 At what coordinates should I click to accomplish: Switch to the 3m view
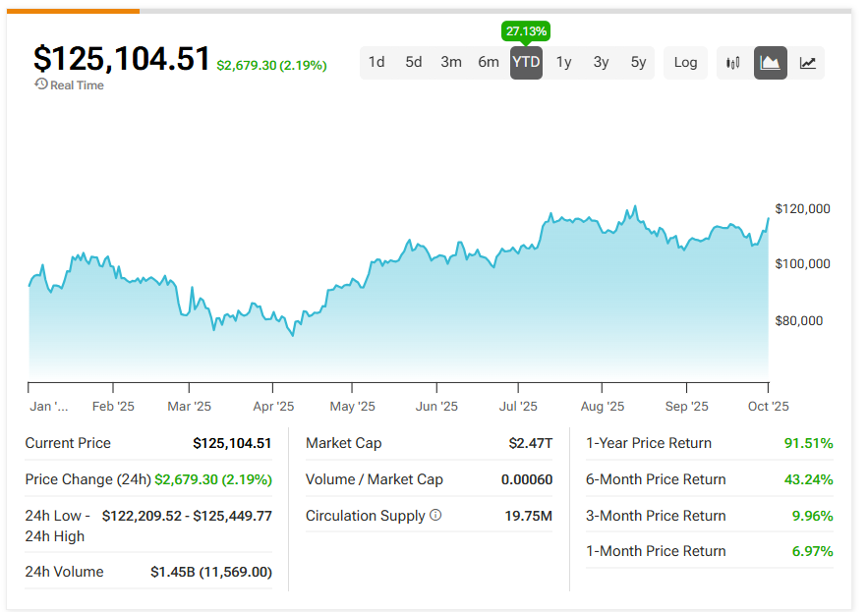pos(451,62)
